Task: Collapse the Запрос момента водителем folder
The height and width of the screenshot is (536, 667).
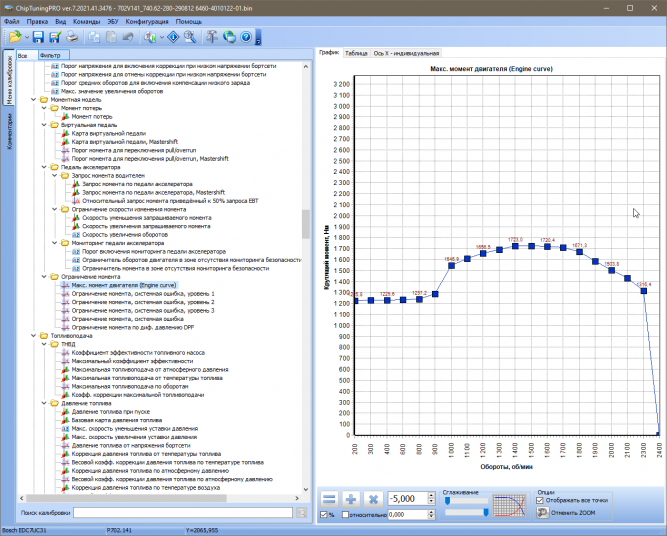Action: [55, 175]
